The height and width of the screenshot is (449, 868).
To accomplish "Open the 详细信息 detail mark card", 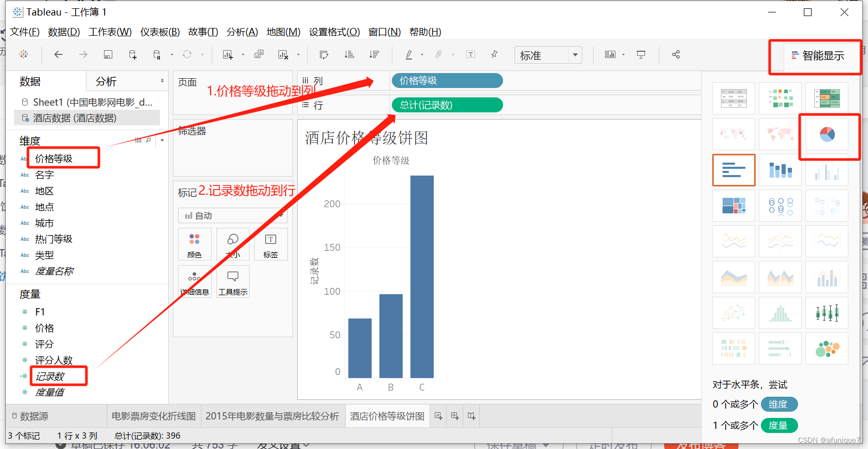I will coord(195,282).
